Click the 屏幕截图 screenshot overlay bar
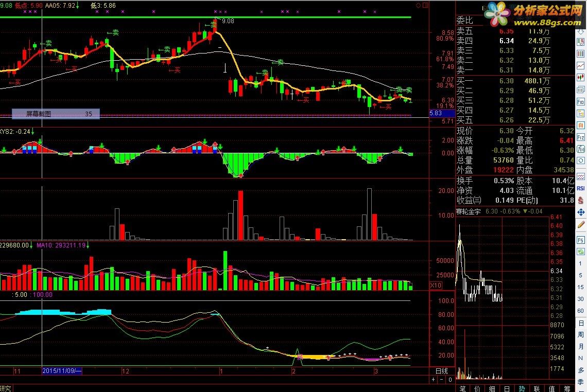This screenshot has height=392, width=587. (56, 114)
